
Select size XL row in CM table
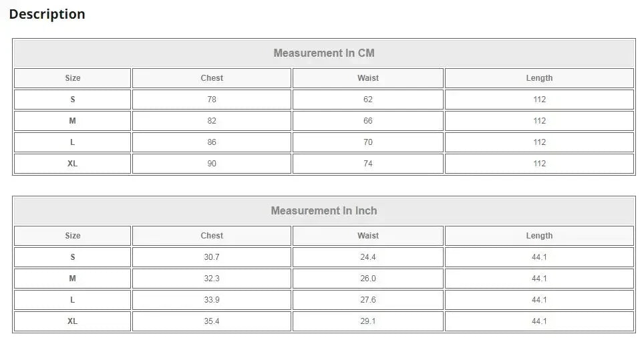coord(324,164)
